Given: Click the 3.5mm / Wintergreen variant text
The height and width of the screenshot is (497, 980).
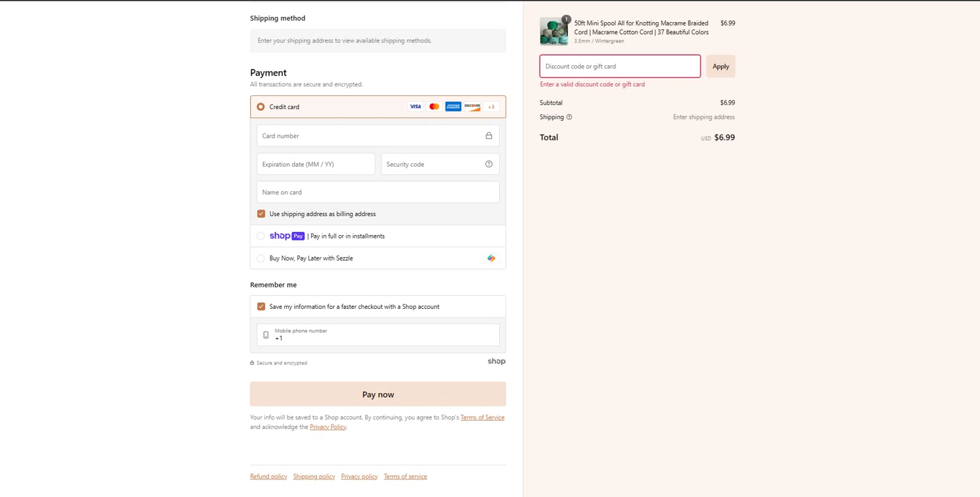Looking at the screenshot, I should (599, 41).
